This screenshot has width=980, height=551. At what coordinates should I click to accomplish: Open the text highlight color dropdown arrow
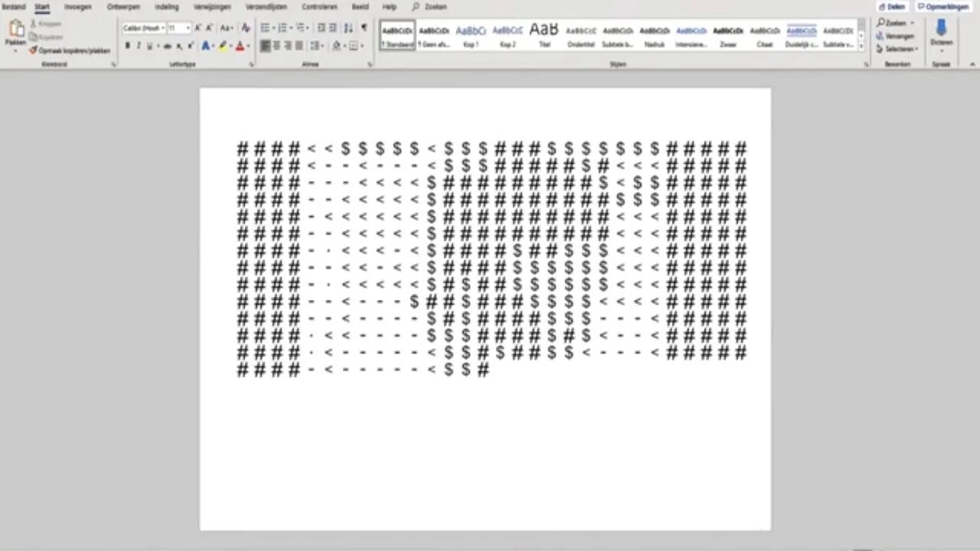pyautogui.click(x=230, y=47)
